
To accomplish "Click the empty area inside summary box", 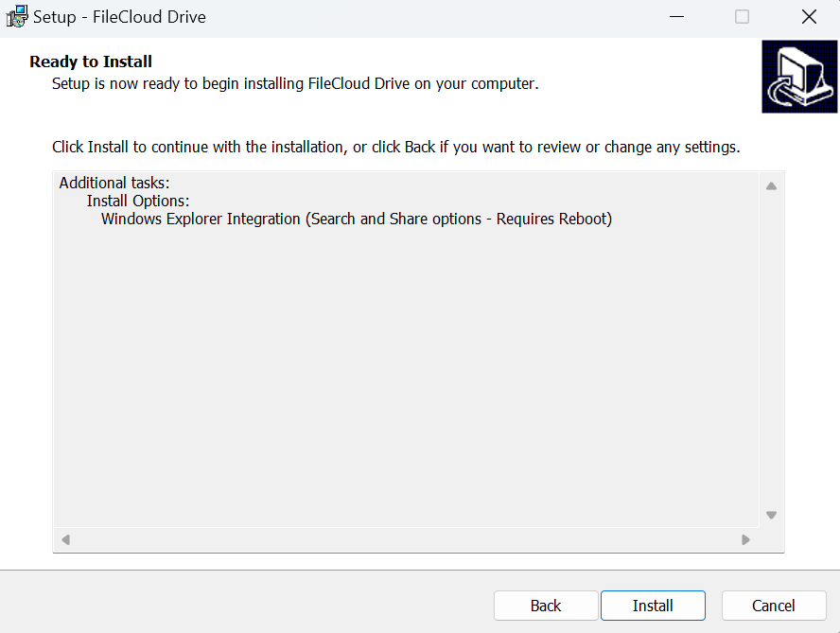I will [405, 378].
